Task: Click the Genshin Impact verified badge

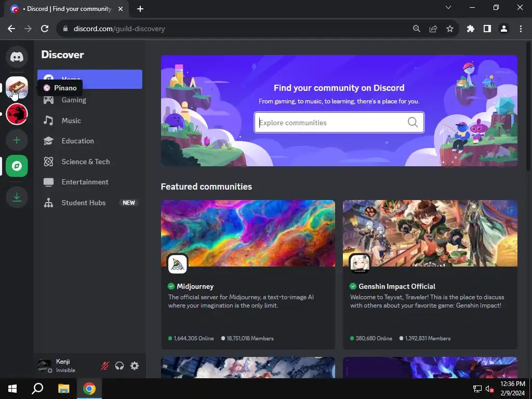Action: pyautogui.click(x=353, y=286)
